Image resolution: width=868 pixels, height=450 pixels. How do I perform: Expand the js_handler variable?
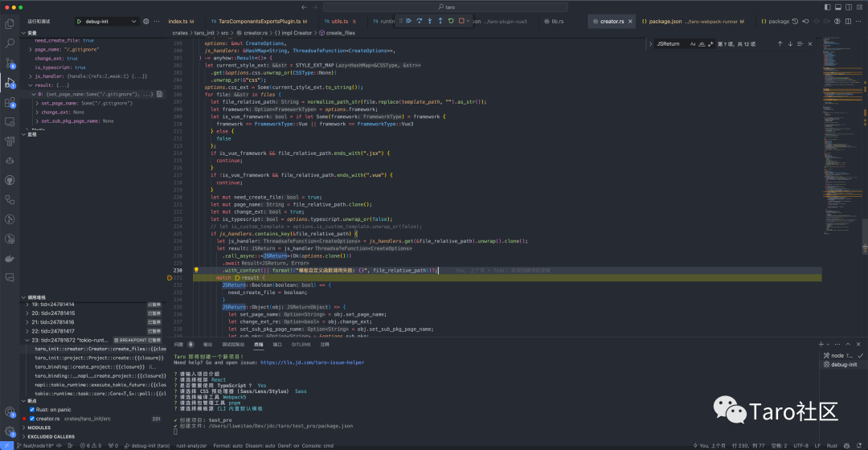click(x=30, y=76)
